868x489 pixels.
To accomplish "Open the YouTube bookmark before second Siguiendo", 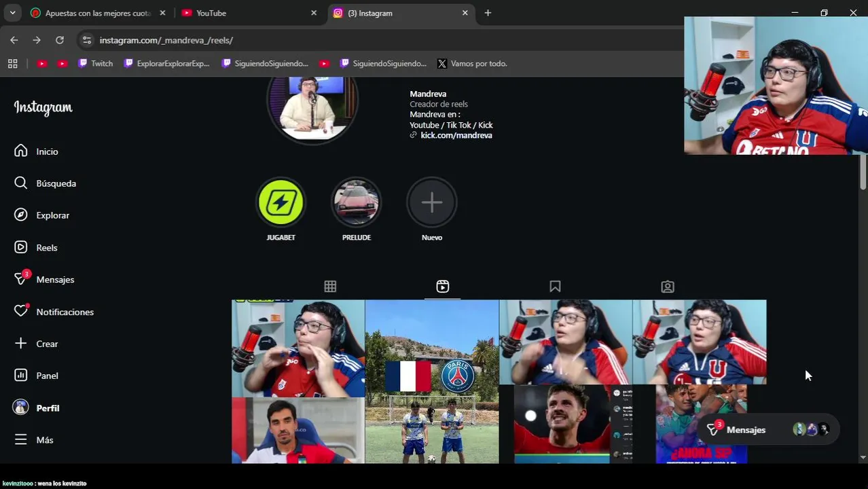I will (324, 63).
